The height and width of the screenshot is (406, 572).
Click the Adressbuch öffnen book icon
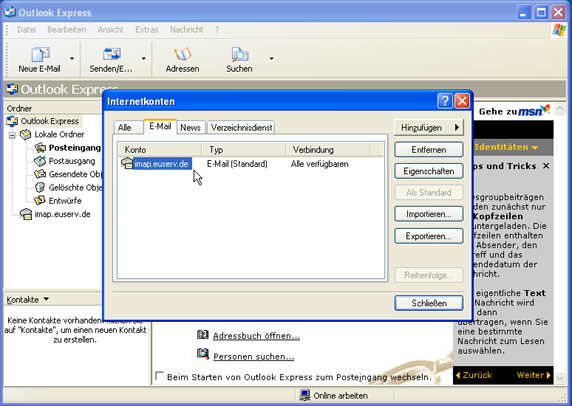[x=203, y=335]
